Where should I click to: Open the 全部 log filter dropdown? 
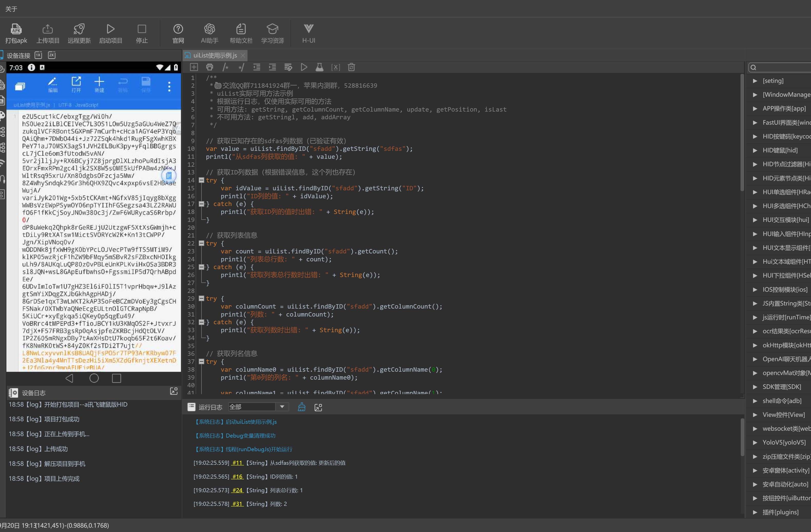coord(282,407)
